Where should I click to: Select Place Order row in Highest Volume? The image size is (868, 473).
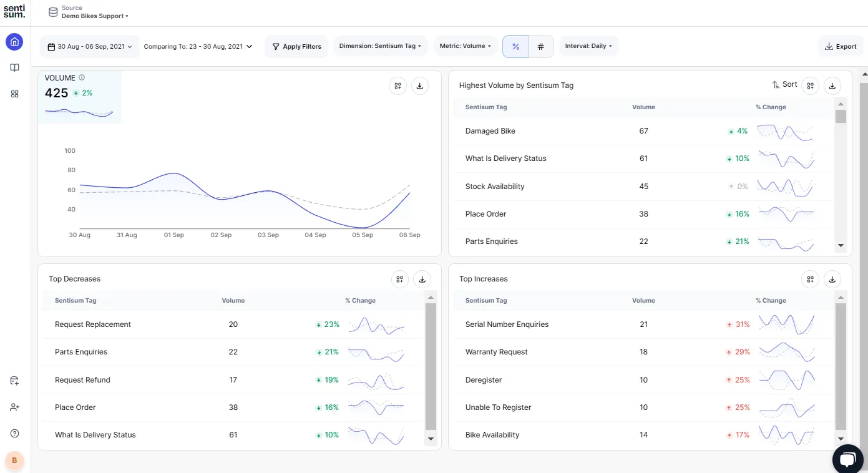644,214
